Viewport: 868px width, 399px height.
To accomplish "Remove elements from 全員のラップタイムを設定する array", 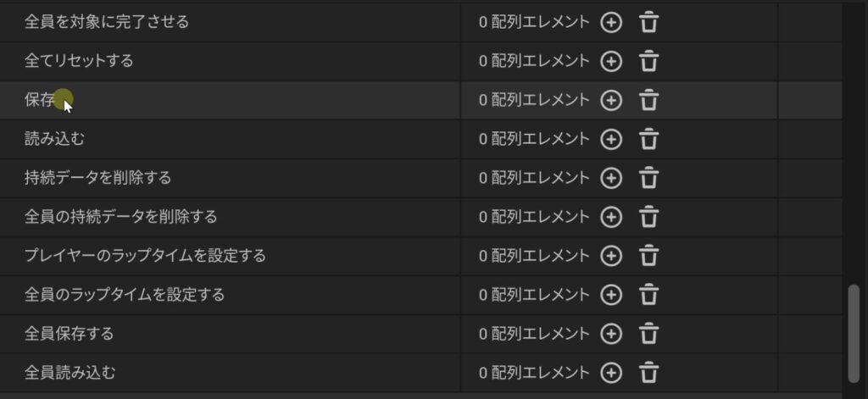I will click(648, 295).
